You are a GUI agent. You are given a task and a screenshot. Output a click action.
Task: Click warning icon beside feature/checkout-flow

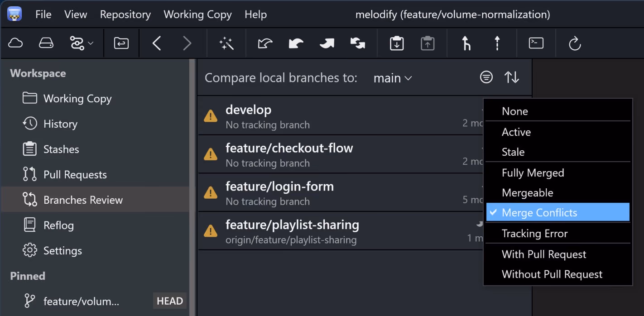coord(211,155)
